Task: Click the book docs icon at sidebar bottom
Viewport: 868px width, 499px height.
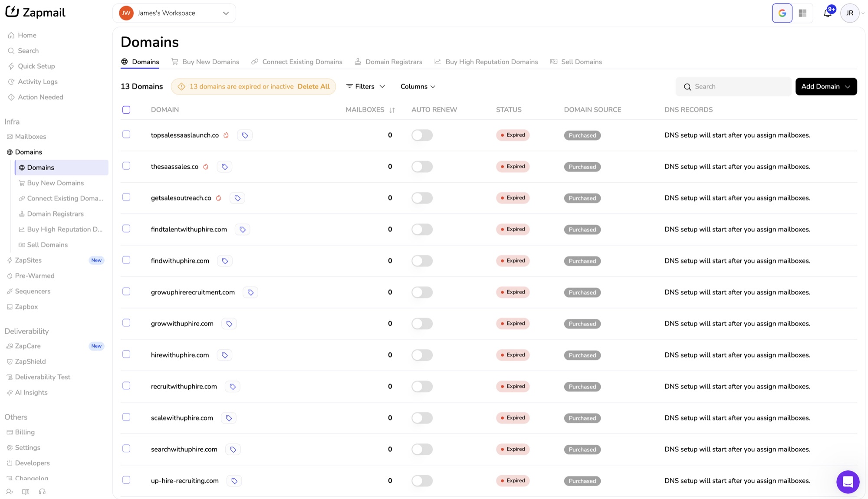Action: [x=26, y=492]
